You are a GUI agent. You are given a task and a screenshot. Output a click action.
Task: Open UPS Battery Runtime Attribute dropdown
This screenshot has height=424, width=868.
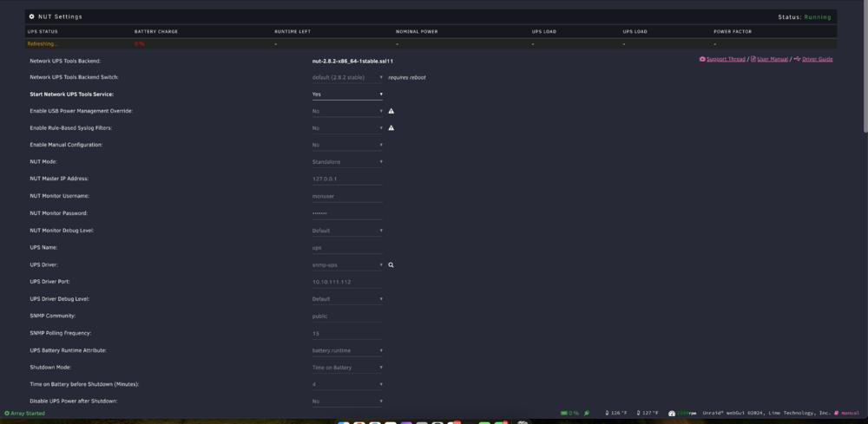click(x=347, y=350)
